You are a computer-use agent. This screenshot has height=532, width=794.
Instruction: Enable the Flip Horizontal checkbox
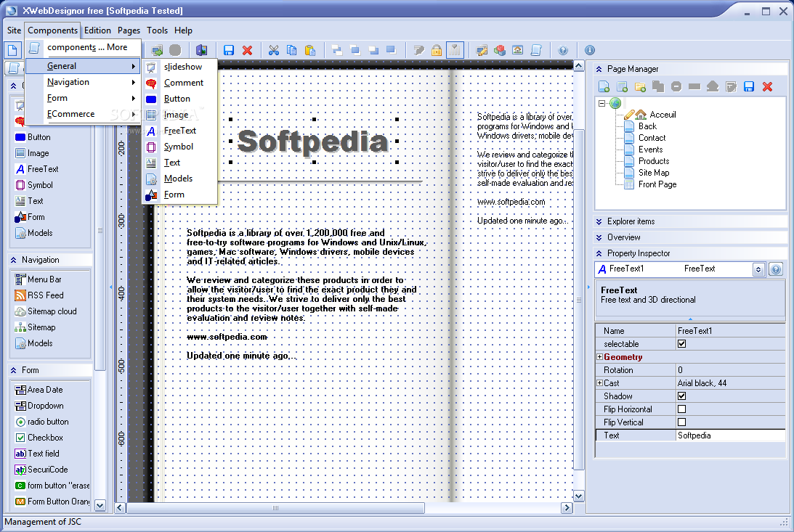[681, 409]
